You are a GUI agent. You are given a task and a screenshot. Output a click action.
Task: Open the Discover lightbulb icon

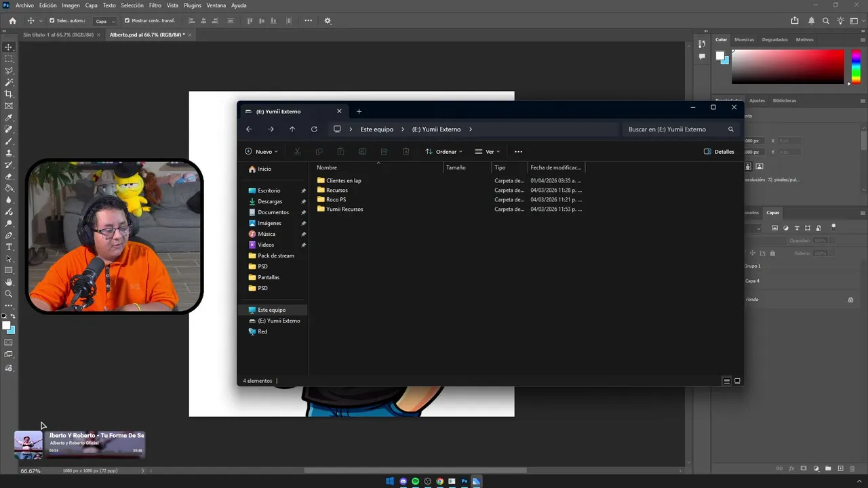(x=841, y=20)
